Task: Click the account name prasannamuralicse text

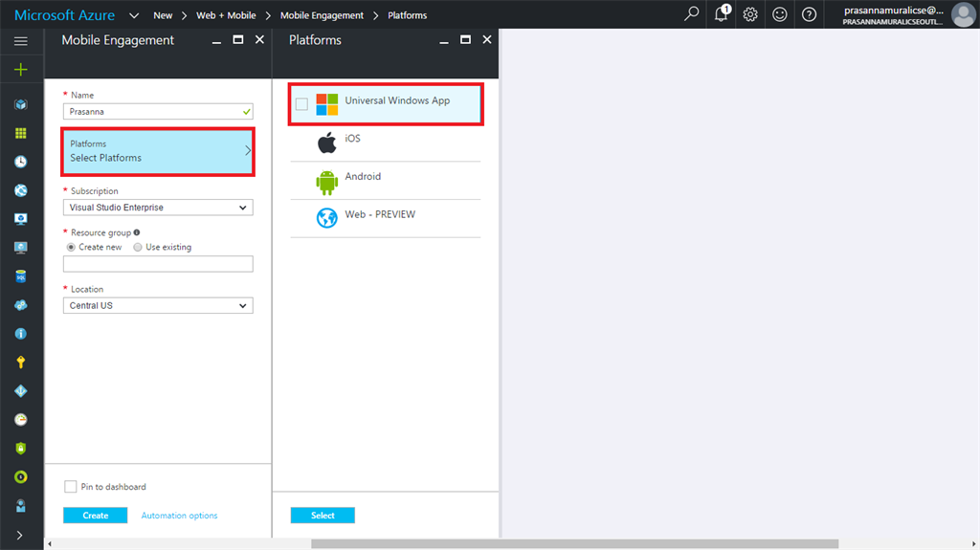Action: pyautogui.click(x=894, y=10)
